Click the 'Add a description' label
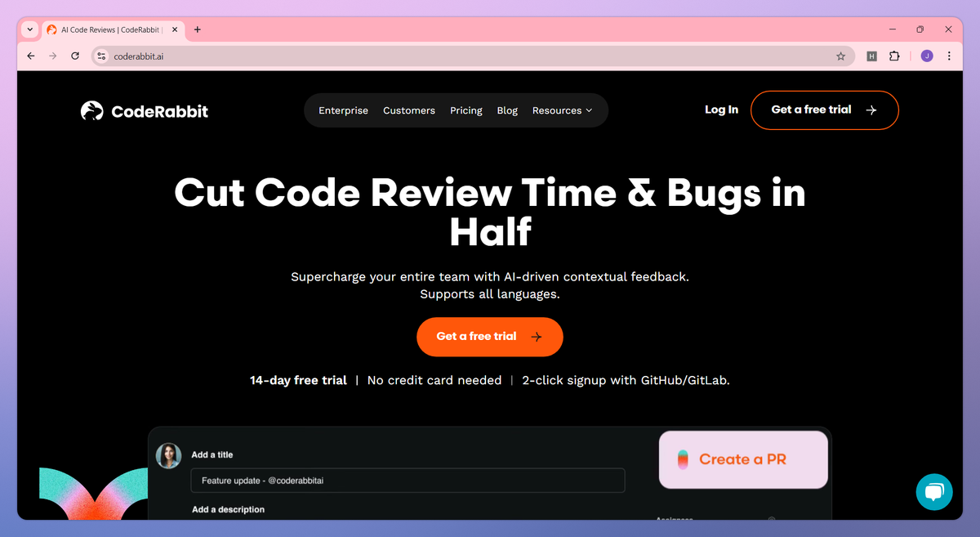Viewport: 980px width, 537px height. [228, 509]
